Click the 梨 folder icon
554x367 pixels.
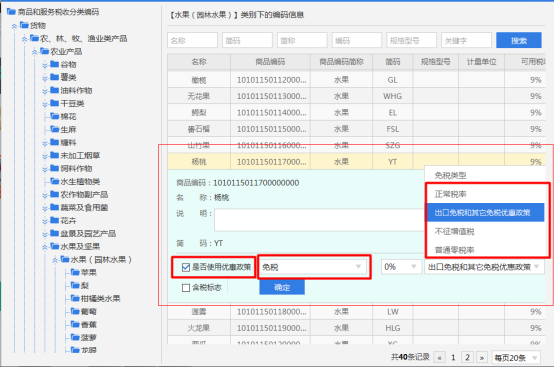75,285
